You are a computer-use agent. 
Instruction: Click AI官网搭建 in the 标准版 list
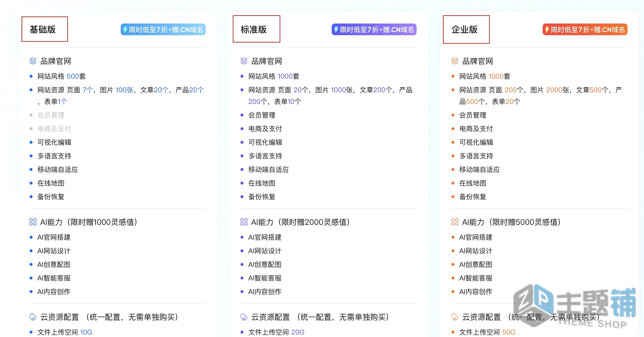[265, 237]
